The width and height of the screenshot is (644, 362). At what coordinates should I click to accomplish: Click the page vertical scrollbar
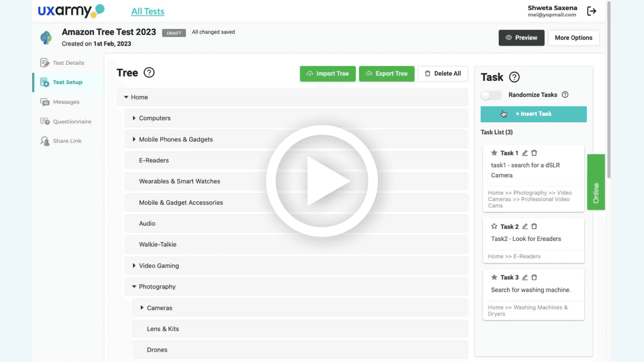click(x=609, y=89)
